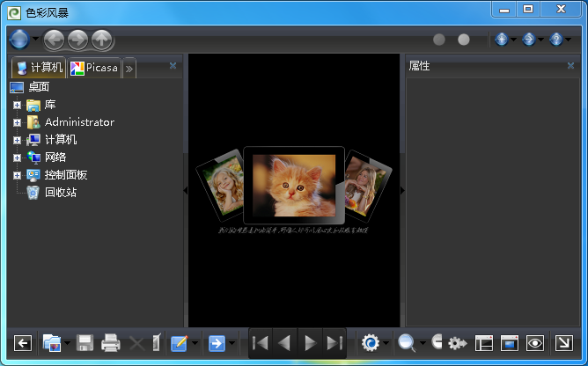Viewport: 588px width, 366px height.
Task: Click the edit image pencil icon
Action: point(180,343)
